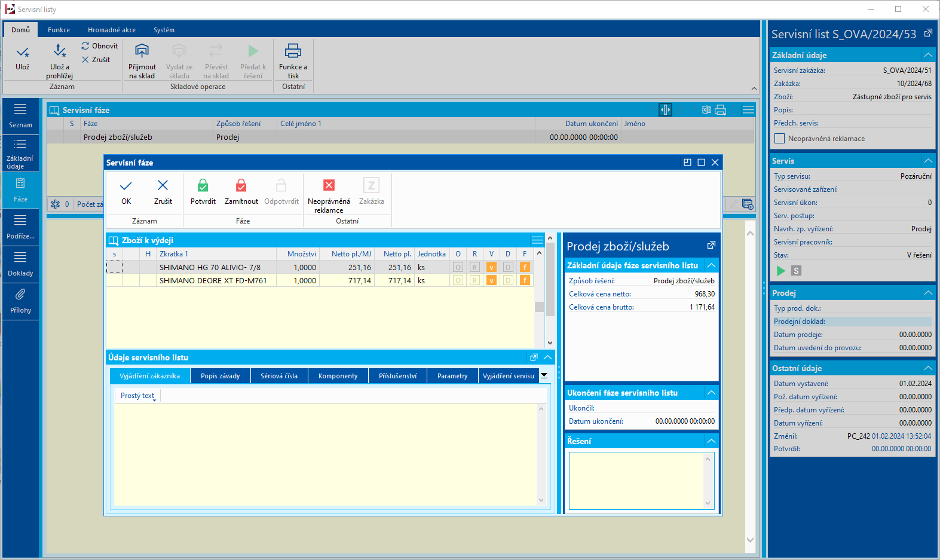
Task: Switch to the Systém ribbon tab
Action: click(164, 30)
